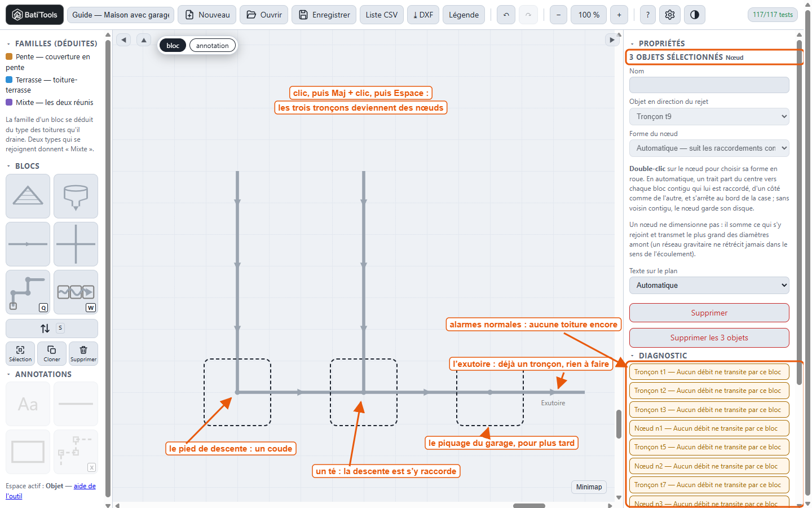The height and width of the screenshot is (508, 812).
Task: Click the undo arrow icon
Action: point(506,15)
